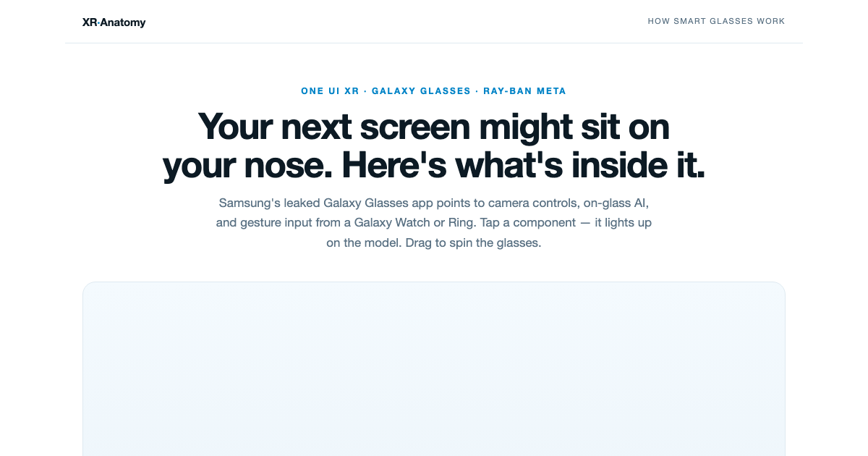
Task: Click the phrase 'on-glass AI' in the description
Action: 621,202
